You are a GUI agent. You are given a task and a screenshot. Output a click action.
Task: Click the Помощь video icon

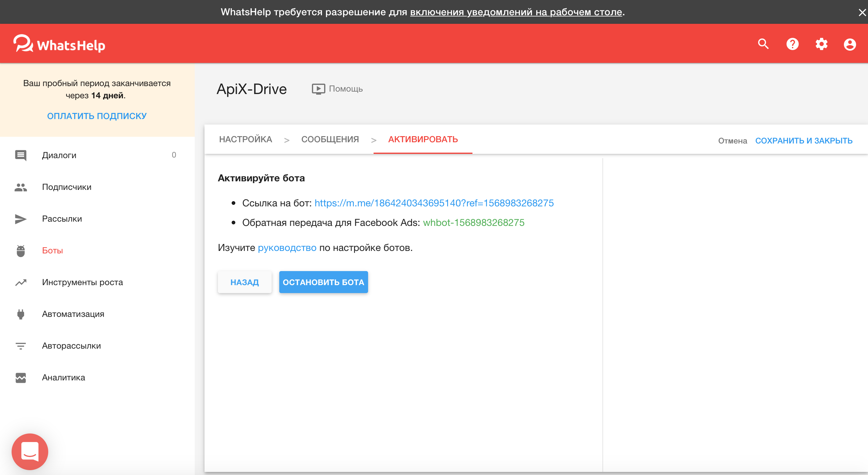318,89
